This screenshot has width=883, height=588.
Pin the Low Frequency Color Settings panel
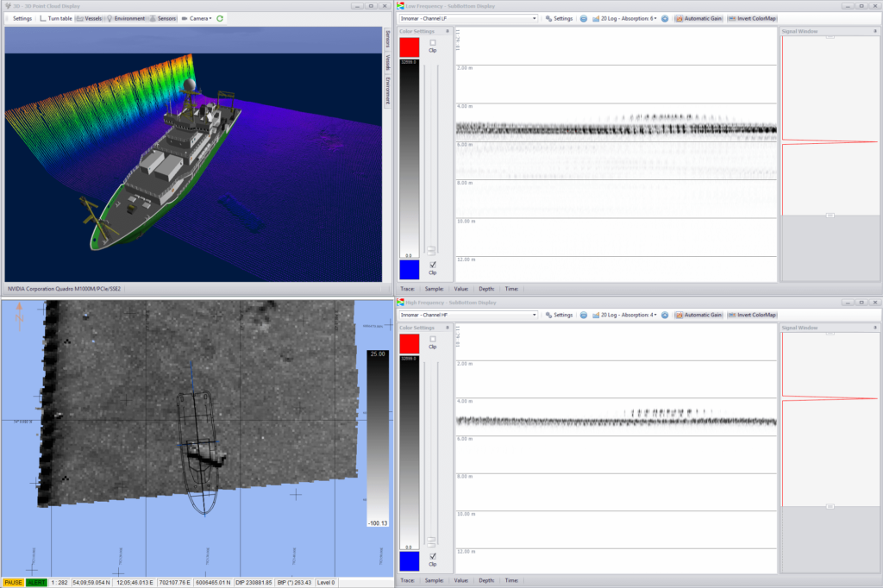coord(448,32)
